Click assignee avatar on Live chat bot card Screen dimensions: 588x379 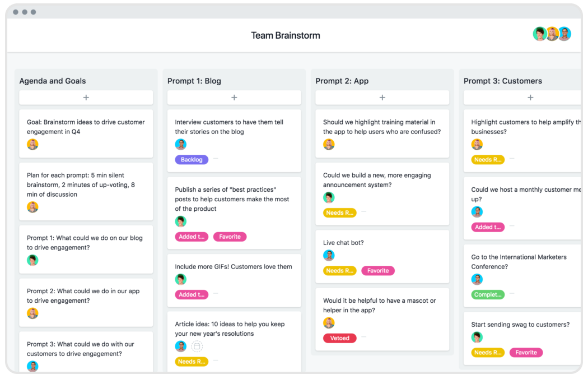329,256
